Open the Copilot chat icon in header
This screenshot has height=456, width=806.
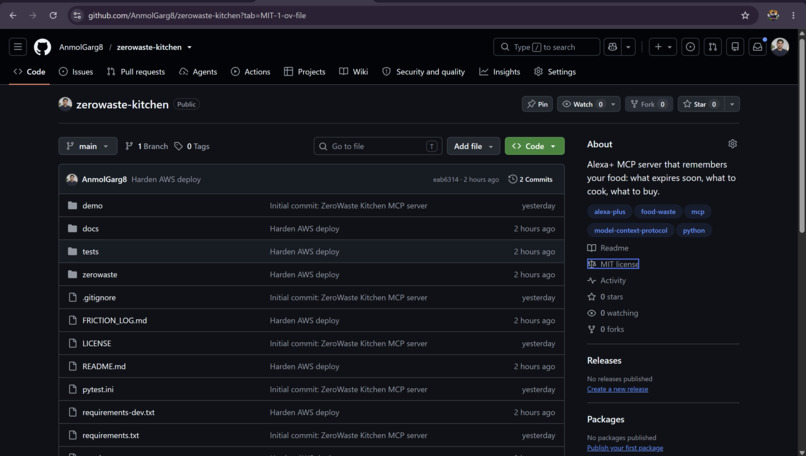click(x=612, y=47)
